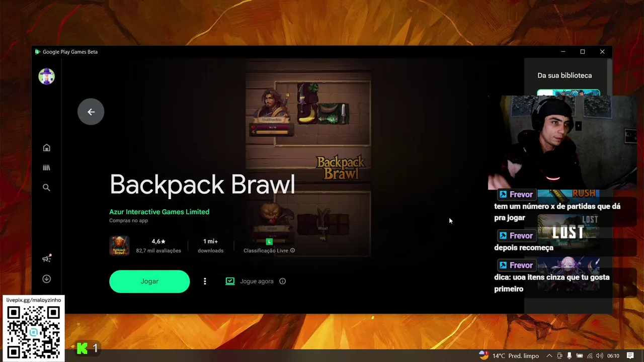This screenshot has height=362, width=644.
Task: Click the Jogue agora checked monitor icon
Action: [x=230, y=282]
